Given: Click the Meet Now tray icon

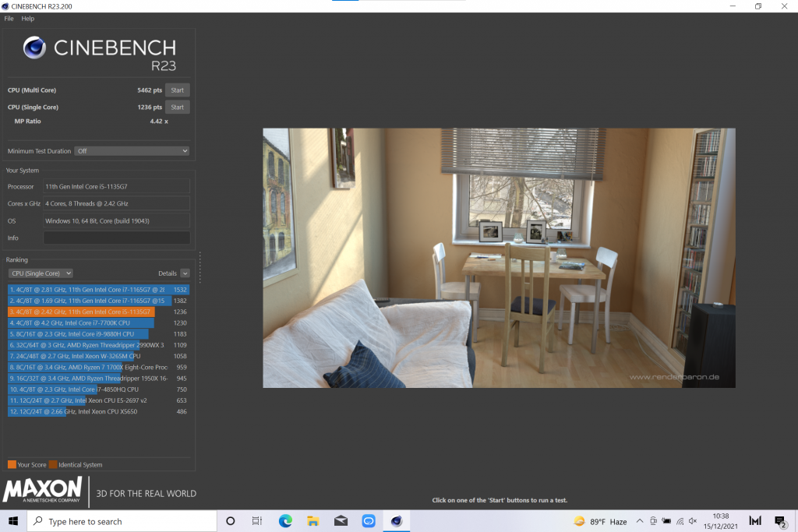Looking at the screenshot, I should pos(654,521).
